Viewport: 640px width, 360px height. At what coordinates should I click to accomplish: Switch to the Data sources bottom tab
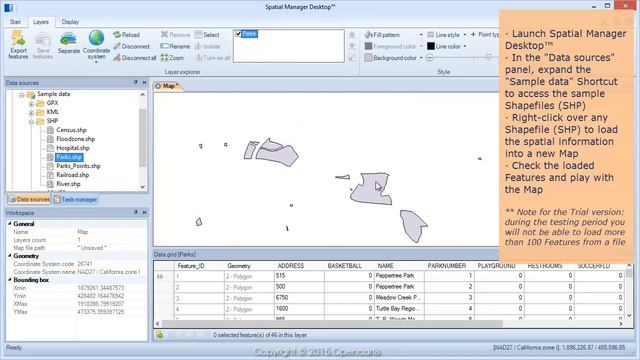(29, 200)
